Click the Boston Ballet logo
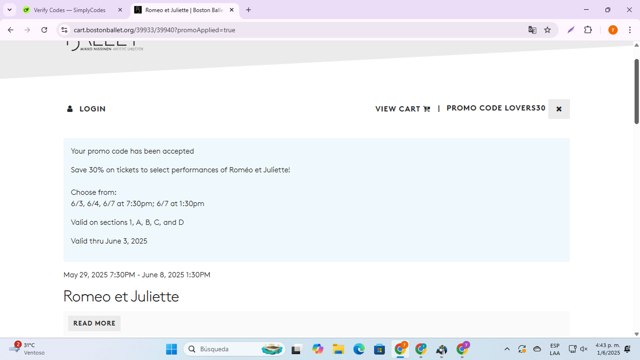The height and width of the screenshot is (360, 640). pos(105,45)
